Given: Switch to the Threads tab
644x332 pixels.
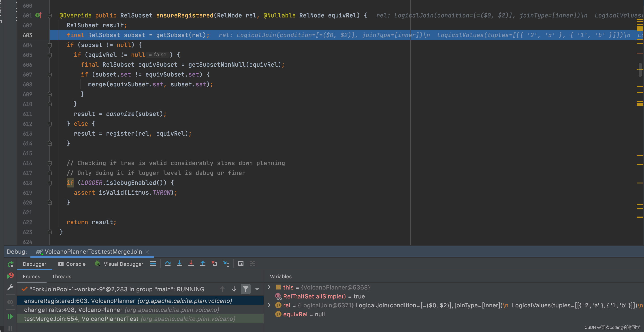Looking at the screenshot, I should coord(62,277).
